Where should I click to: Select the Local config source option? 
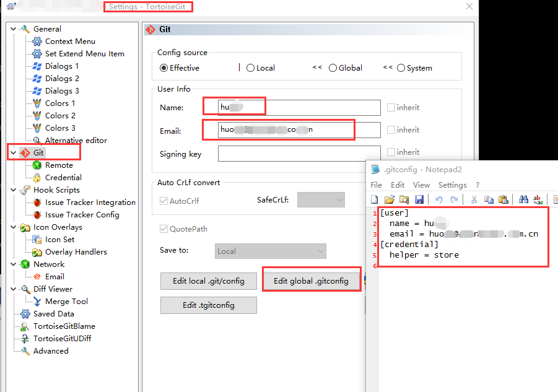coord(251,68)
